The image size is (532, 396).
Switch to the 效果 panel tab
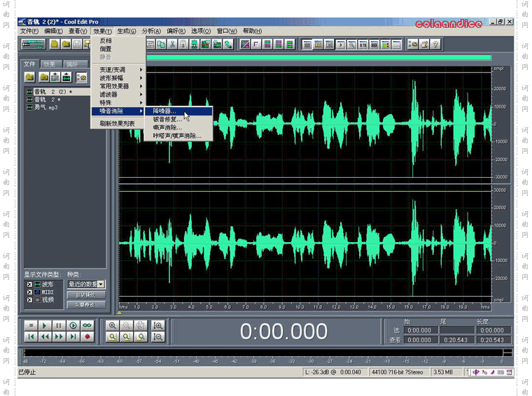pos(51,64)
